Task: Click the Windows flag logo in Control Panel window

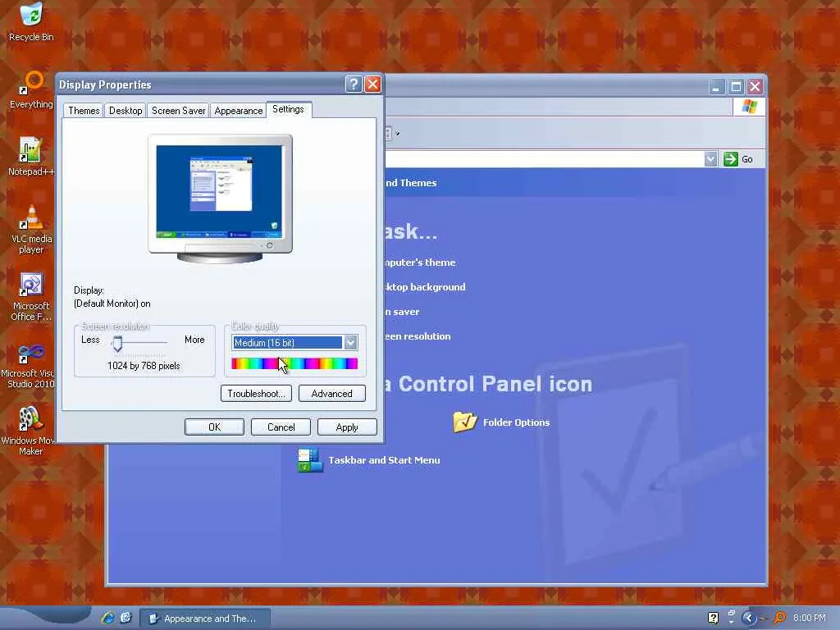Action: point(749,107)
